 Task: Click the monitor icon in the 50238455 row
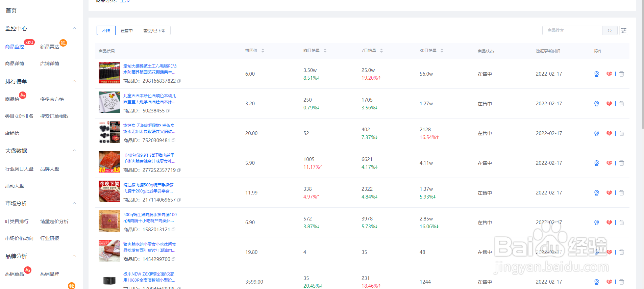click(x=596, y=104)
